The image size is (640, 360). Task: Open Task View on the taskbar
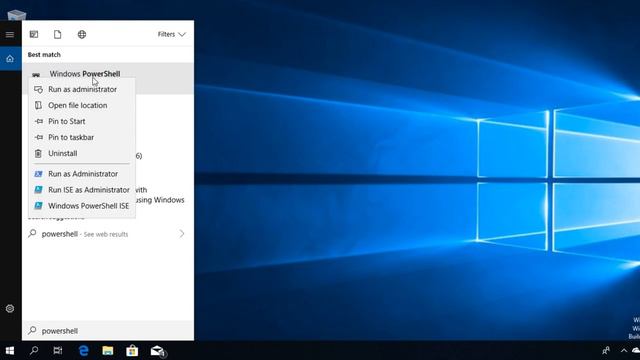tap(58, 351)
